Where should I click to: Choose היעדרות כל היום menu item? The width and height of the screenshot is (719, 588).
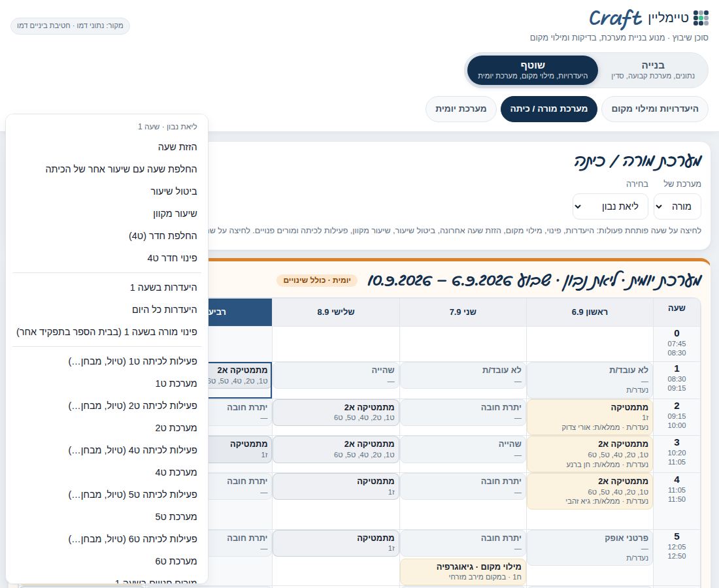pos(107,310)
